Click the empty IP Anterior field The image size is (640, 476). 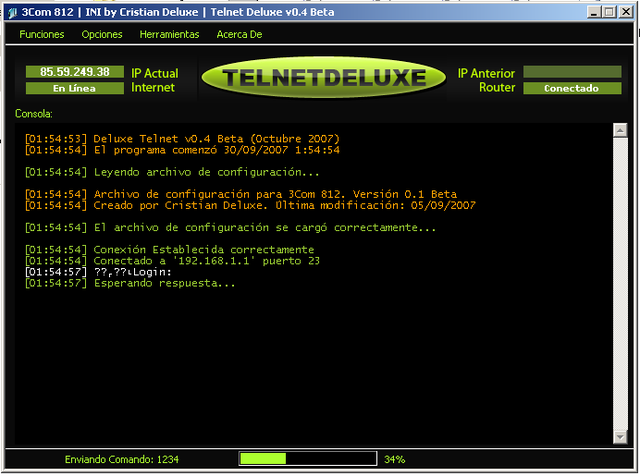click(x=572, y=72)
